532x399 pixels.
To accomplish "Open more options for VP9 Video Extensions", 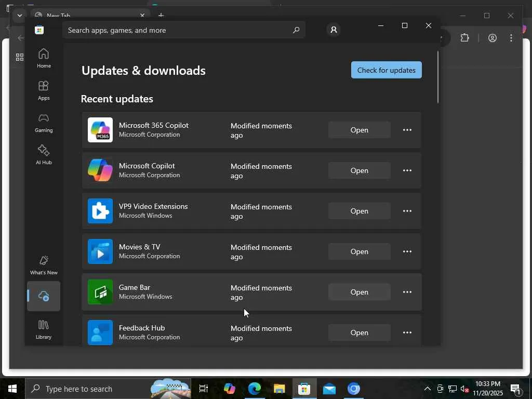I will [x=407, y=211].
